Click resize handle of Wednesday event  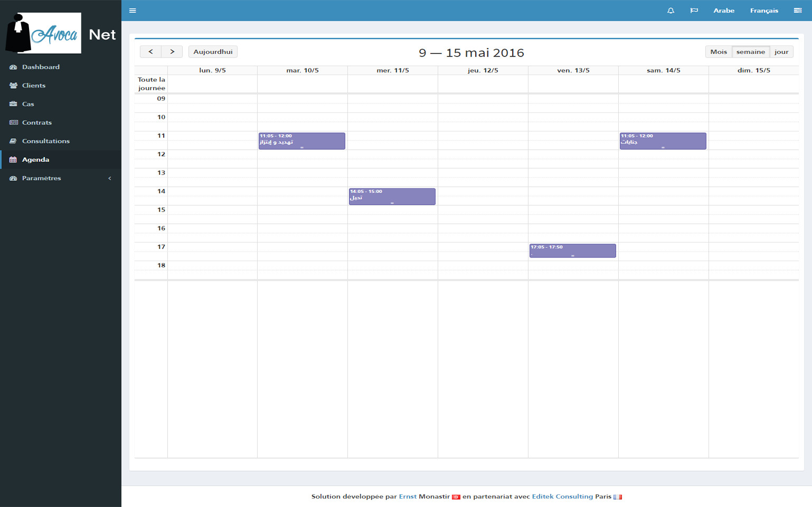[392, 203]
